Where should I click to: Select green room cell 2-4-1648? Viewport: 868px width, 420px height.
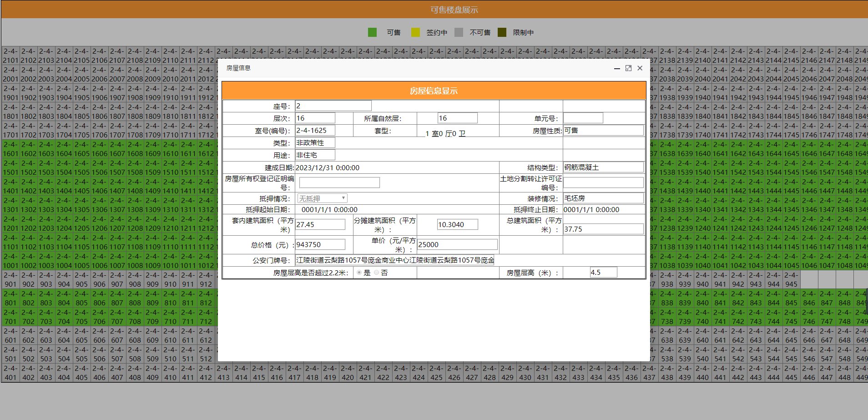[844, 149]
